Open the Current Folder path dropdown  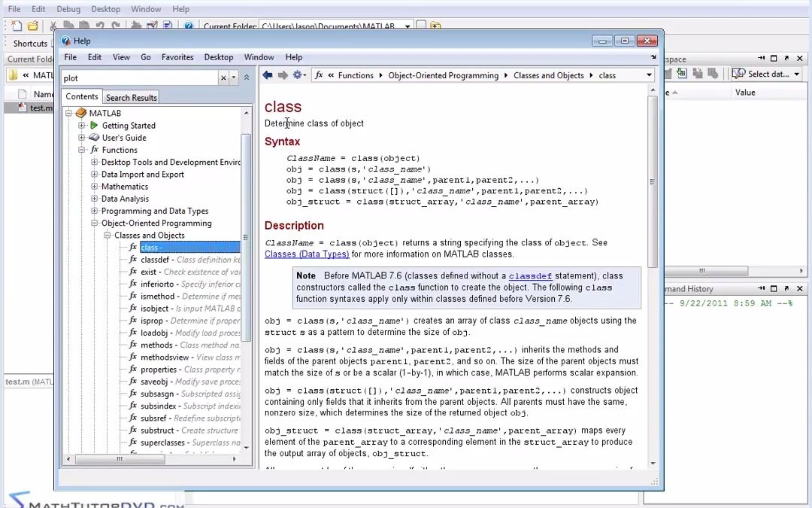coord(407,25)
